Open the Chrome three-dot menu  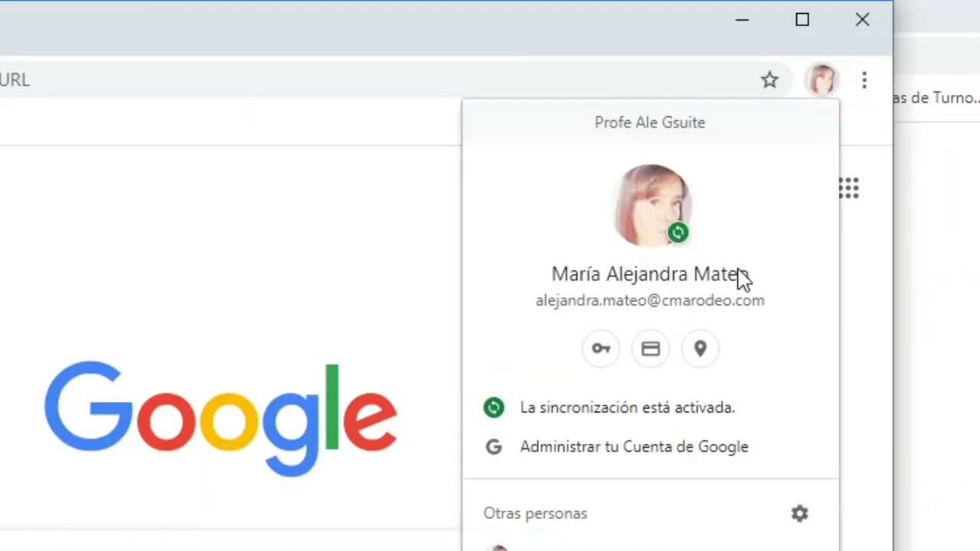864,80
